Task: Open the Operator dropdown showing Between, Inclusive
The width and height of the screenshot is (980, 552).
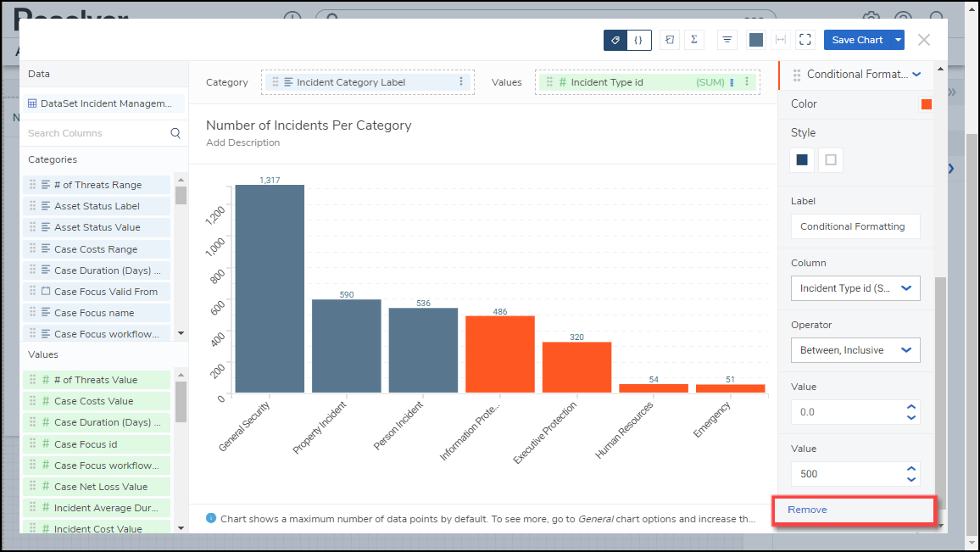Action: pos(855,350)
